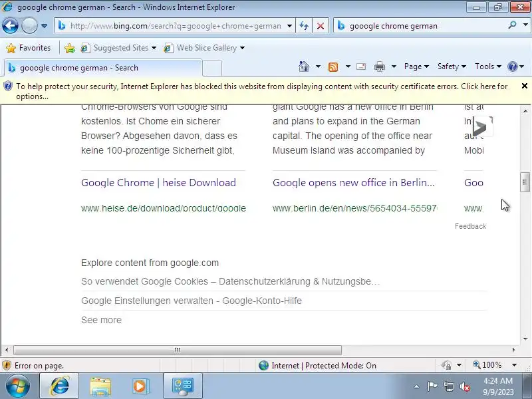
Task: Stop loading with the red X icon
Action: point(320,26)
